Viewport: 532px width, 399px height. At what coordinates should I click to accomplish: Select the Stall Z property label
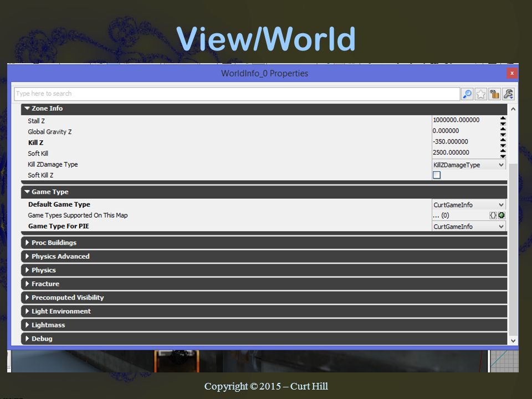tap(37, 121)
